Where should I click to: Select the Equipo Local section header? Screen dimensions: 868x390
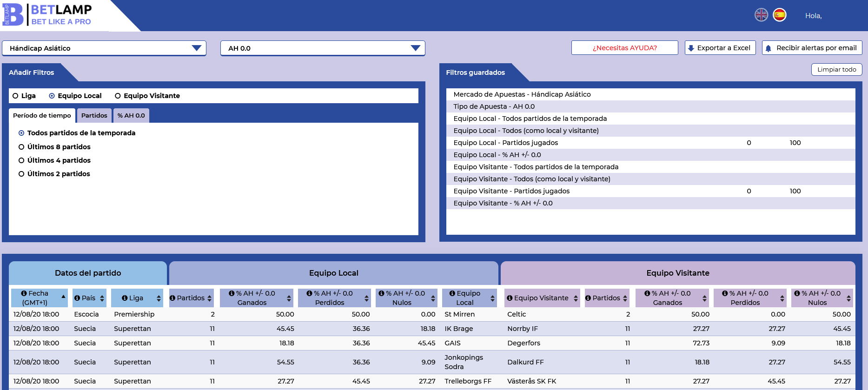pyautogui.click(x=334, y=273)
